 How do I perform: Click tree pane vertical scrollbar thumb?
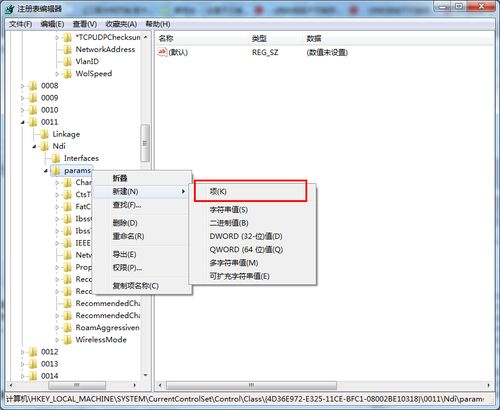[x=145, y=143]
